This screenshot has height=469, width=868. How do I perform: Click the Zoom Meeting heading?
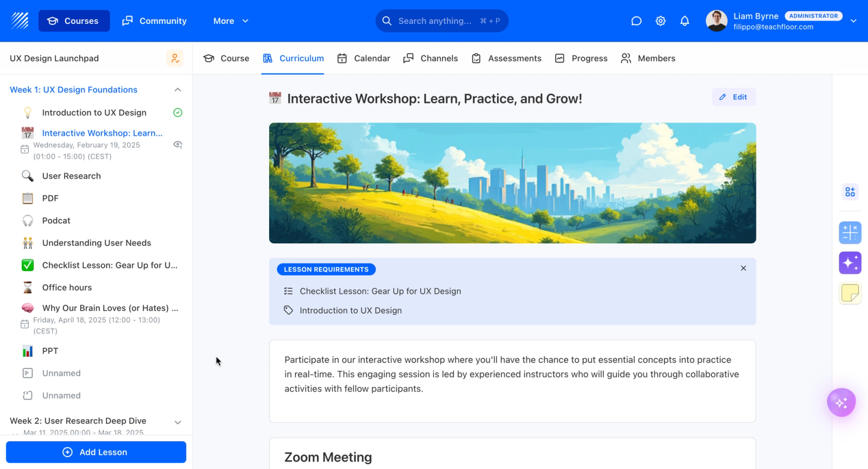click(x=328, y=457)
